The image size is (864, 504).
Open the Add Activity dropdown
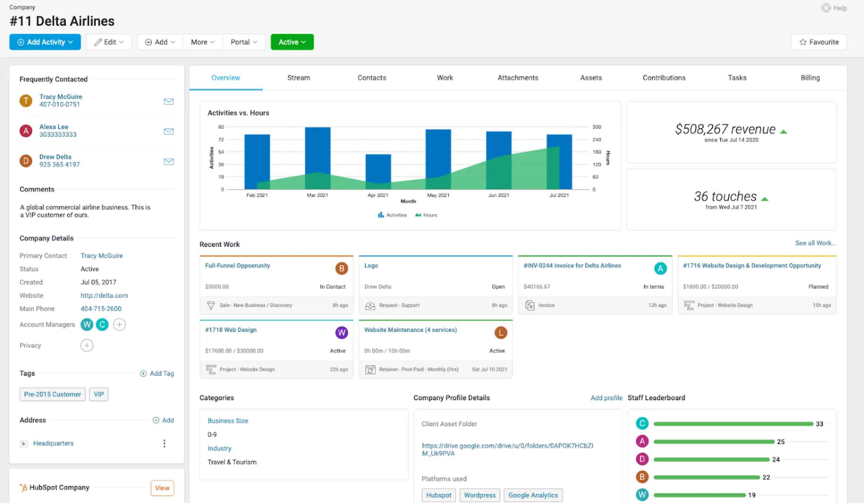(x=45, y=42)
